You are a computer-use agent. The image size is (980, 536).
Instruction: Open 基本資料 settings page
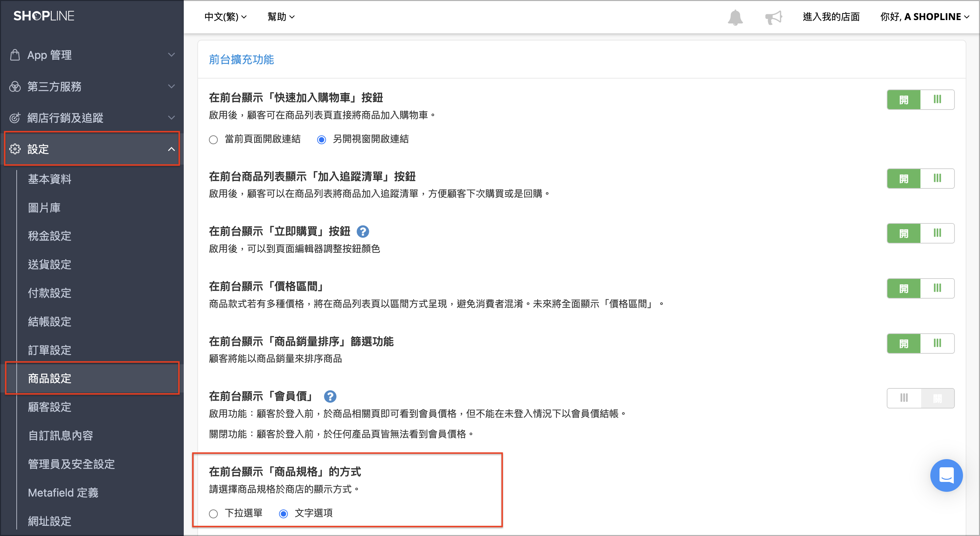click(49, 179)
